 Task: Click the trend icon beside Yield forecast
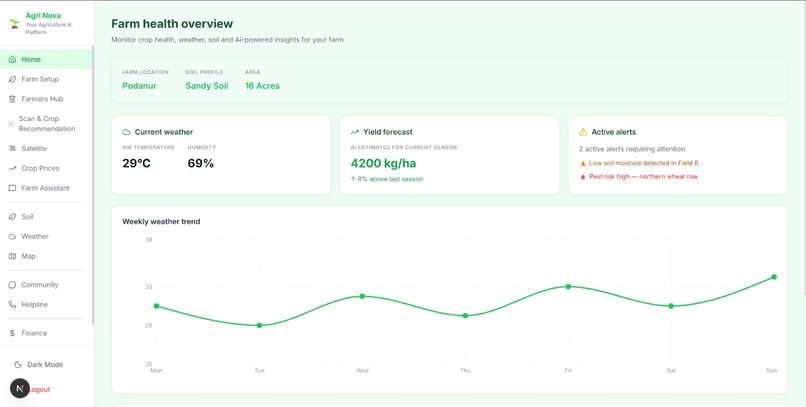[x=355, y=132]
